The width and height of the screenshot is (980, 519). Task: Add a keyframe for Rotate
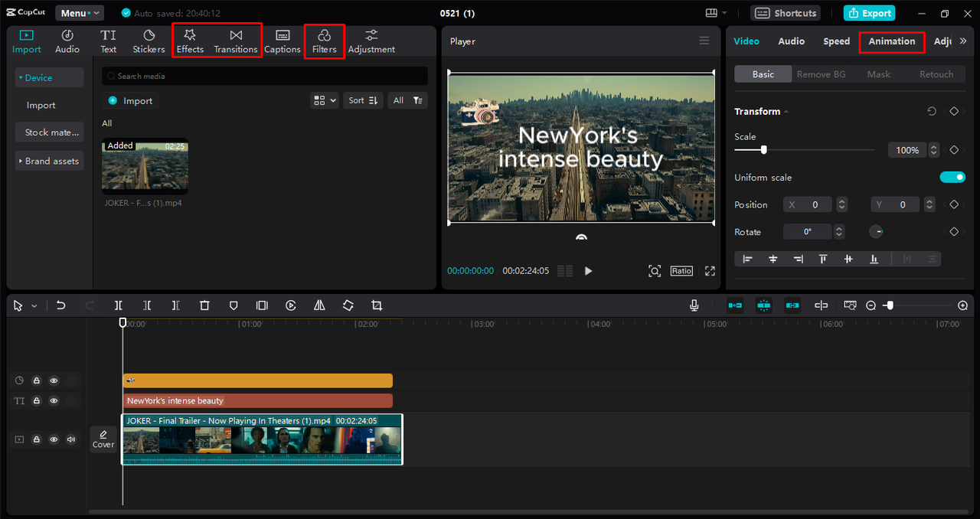(x=954, y=232)
